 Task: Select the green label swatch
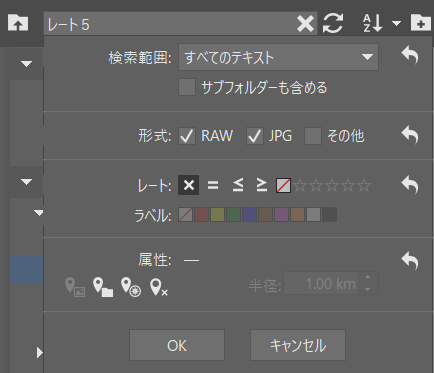click(233, 215)
